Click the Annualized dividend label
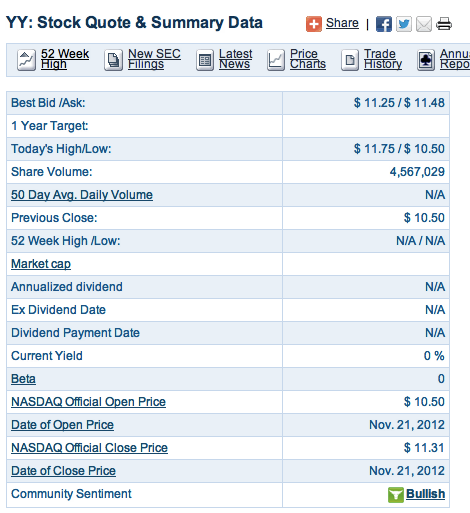This screenshot has height=513, width=470. pyautogui.click(x=67, y=287)
